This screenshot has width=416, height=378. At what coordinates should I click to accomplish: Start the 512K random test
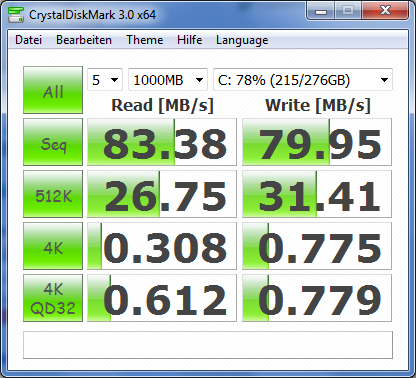pos(53,194)
